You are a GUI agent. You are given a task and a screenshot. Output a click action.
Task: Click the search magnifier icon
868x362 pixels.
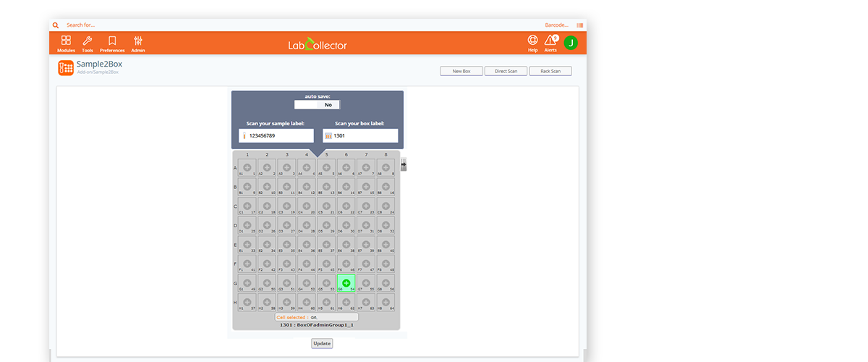coord(56,25)
